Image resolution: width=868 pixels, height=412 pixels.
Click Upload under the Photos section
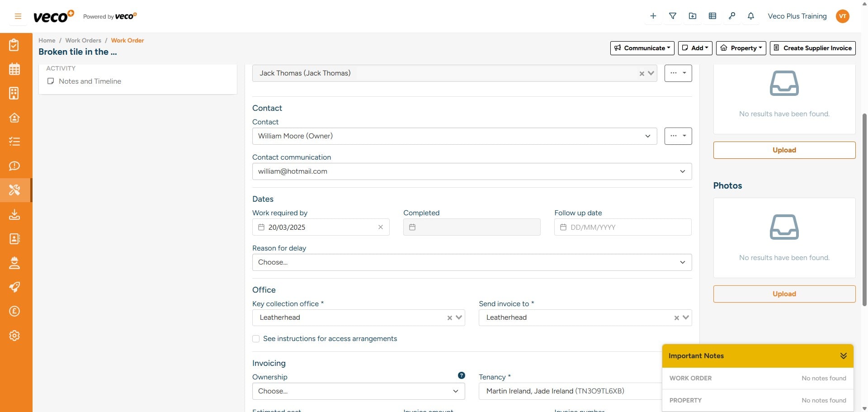[x=784, y=294]
